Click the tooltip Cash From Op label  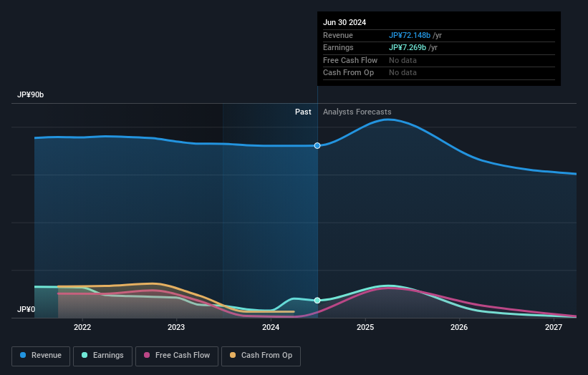[348, 73]
